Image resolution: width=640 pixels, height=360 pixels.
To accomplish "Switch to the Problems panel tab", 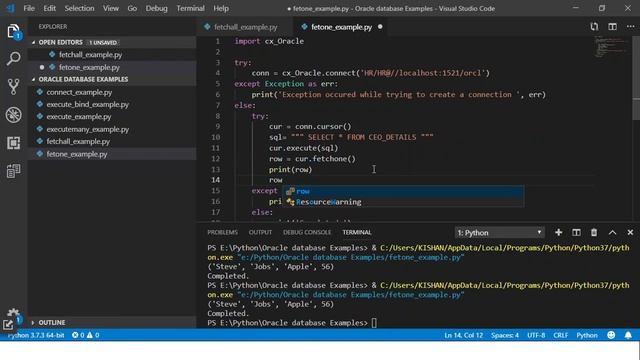I will pos(222,232).
